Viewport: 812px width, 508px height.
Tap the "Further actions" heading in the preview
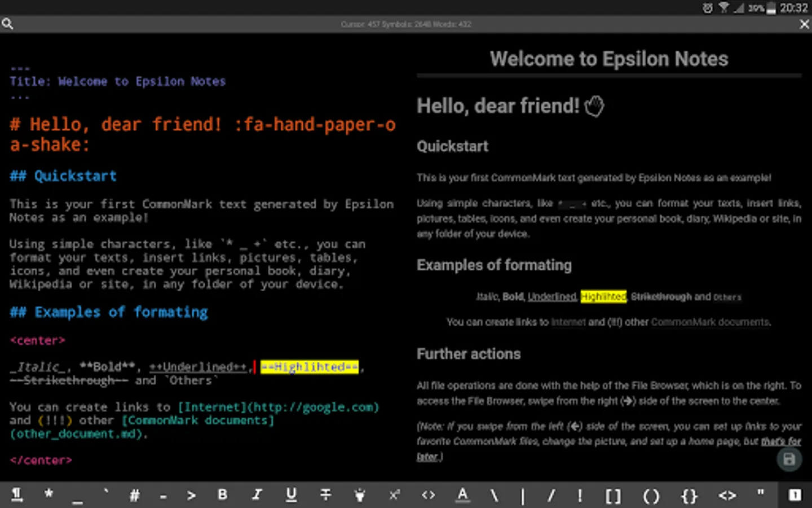tap(469, 354)
